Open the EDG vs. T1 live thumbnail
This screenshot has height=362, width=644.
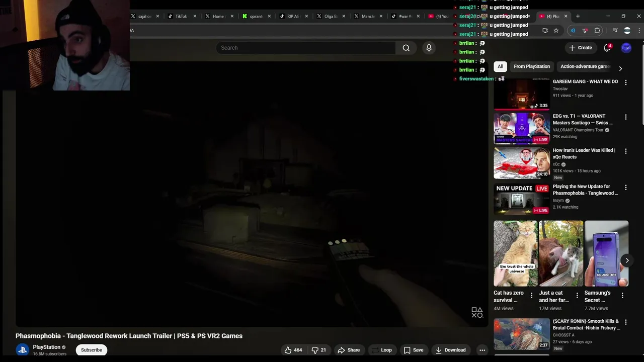[522, 128]
